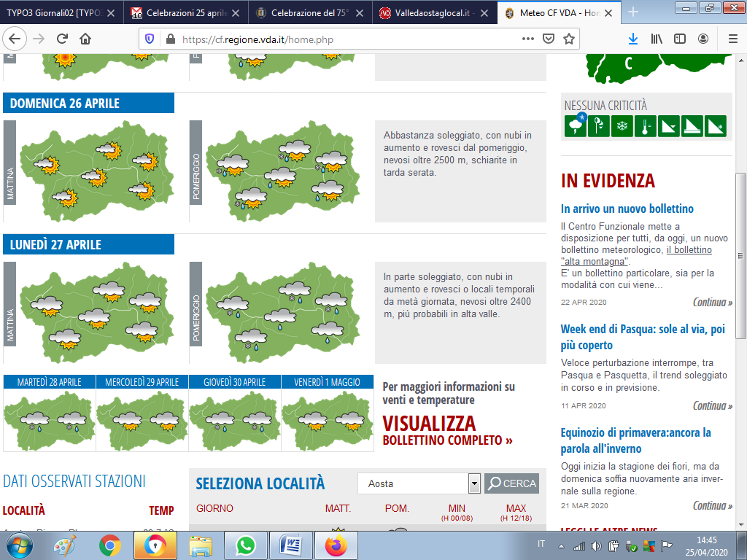Screen dimensions: 747x560
Task: Open WhatsApp from the taskbar
Action: click(x=246, y=545)
